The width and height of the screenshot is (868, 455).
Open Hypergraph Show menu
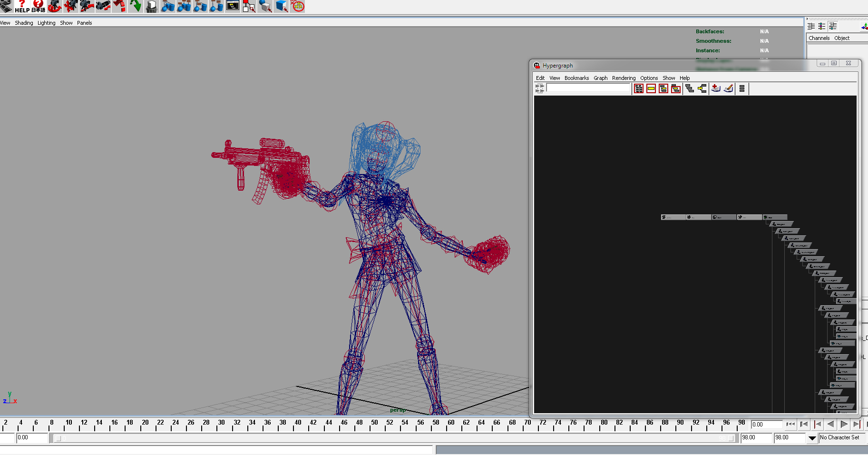tap(669, 78)
